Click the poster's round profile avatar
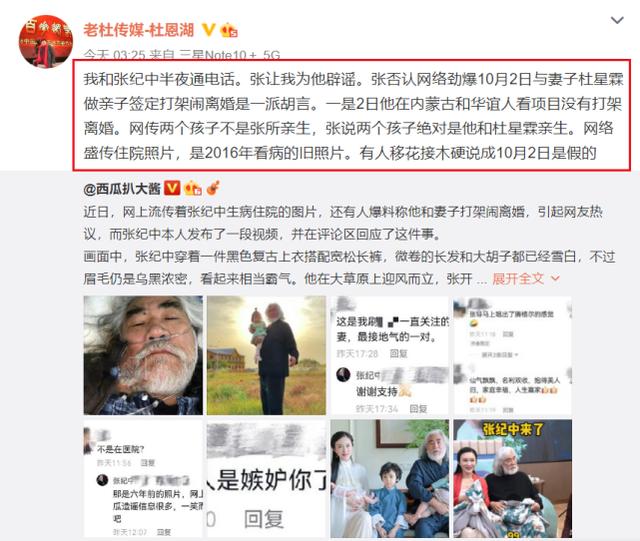Viewport: 640px width, 541px height. [x=46, y=42]
